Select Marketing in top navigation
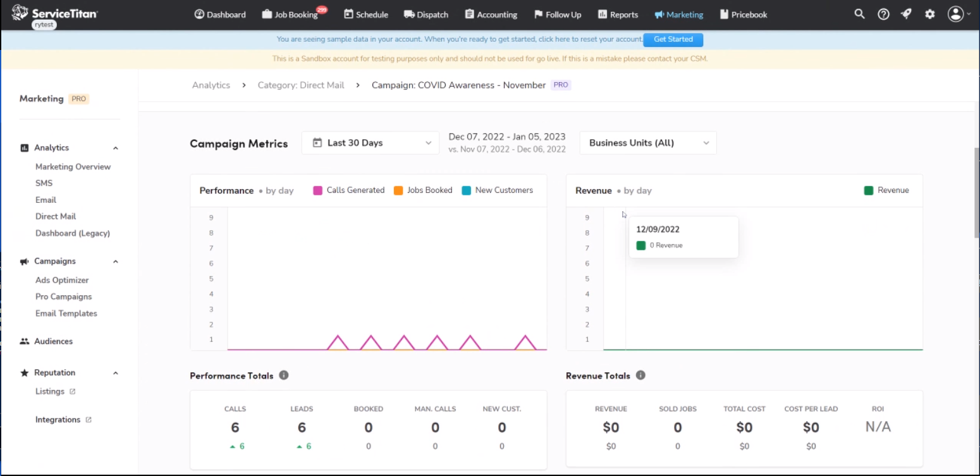The width and height of the screenshot is (980, 476). pyautogui.click(x=679, y=15)
